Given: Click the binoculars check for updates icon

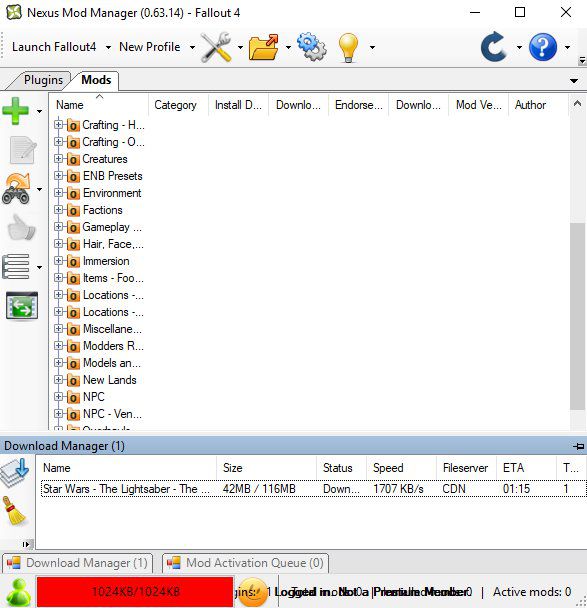Looking at the screenshot, I should pyautogui.click(x=16, y=188).
